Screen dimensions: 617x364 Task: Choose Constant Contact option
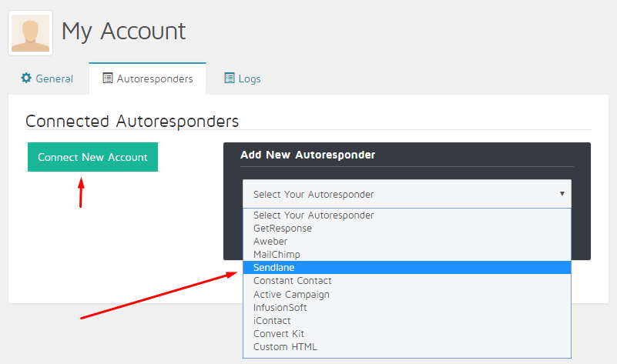coord(407,281)
